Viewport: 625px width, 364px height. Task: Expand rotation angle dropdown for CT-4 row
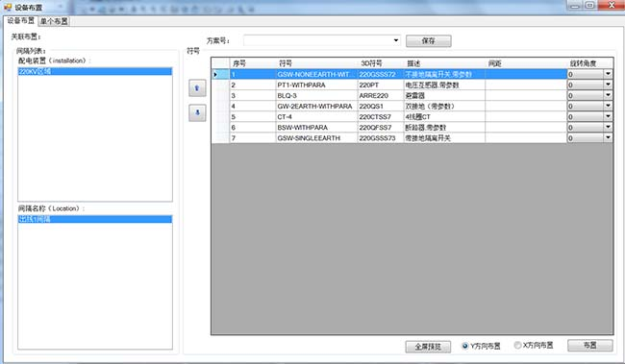(x=608, y=116)
